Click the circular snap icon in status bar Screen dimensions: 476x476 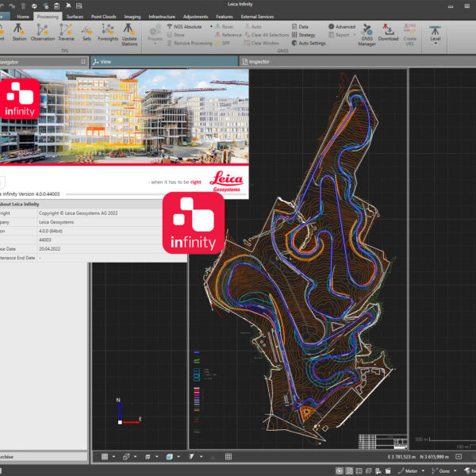(x=340, y=470)
